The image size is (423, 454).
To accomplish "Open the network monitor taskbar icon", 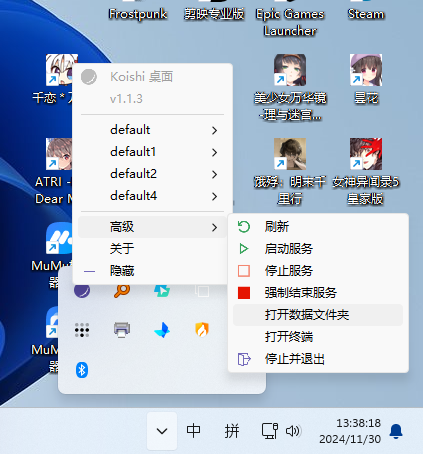I will click(270, 431).
